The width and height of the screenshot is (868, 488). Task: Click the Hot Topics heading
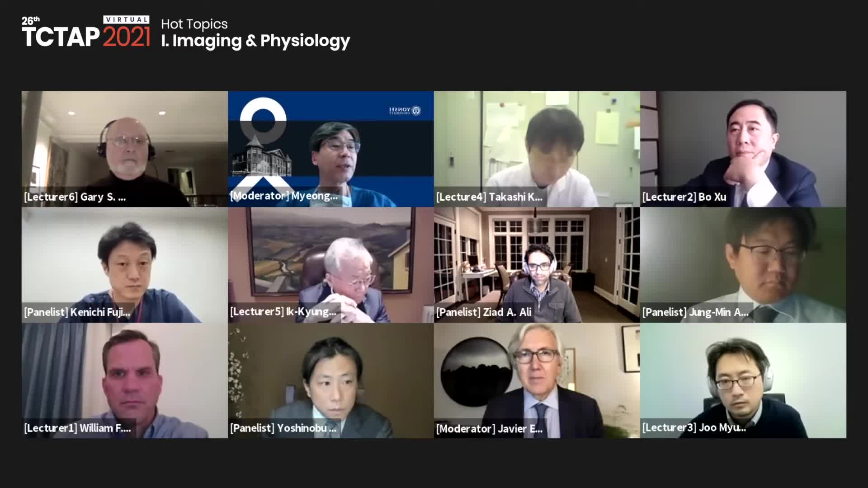click(x=194, y=24)
